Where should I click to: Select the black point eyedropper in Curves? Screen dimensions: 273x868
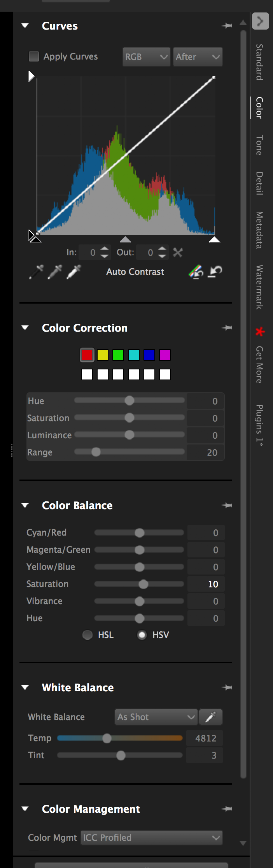(36, 272)
